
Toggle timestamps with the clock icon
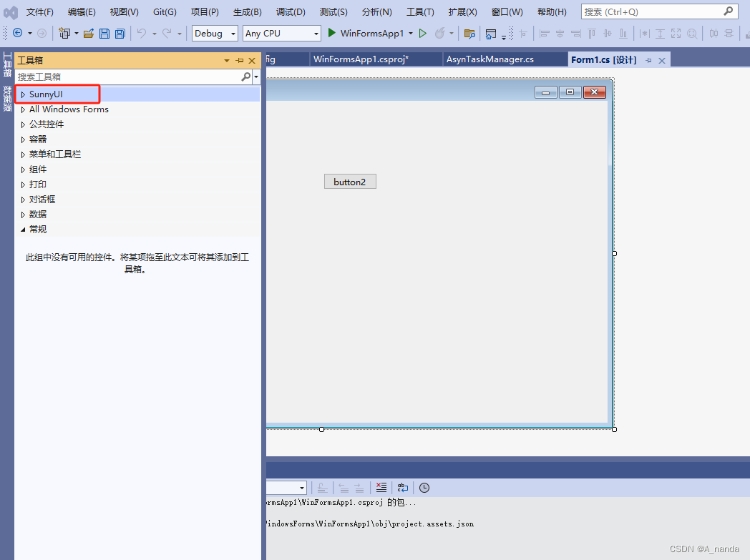pos(424,487)
